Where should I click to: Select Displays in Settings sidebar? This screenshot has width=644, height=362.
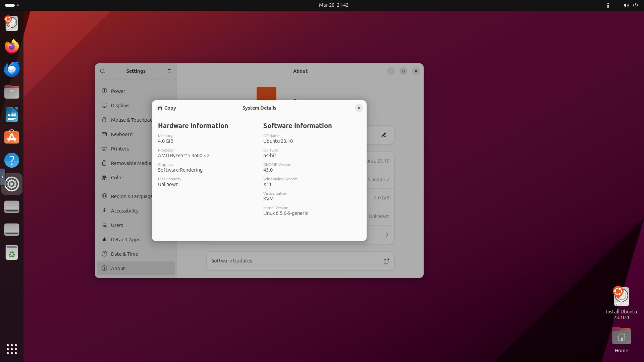pyautogui.click(x=136, y=106)
